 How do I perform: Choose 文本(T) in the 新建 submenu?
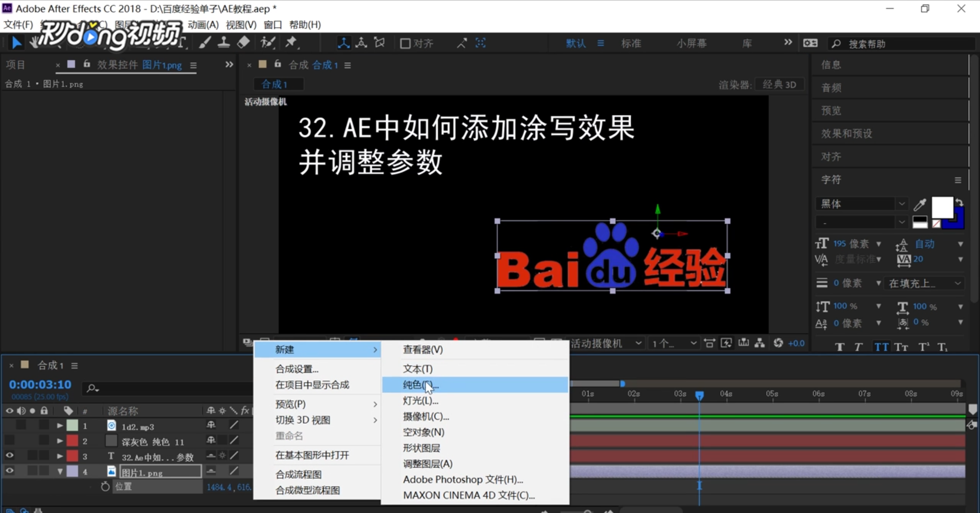coord(475,369)
